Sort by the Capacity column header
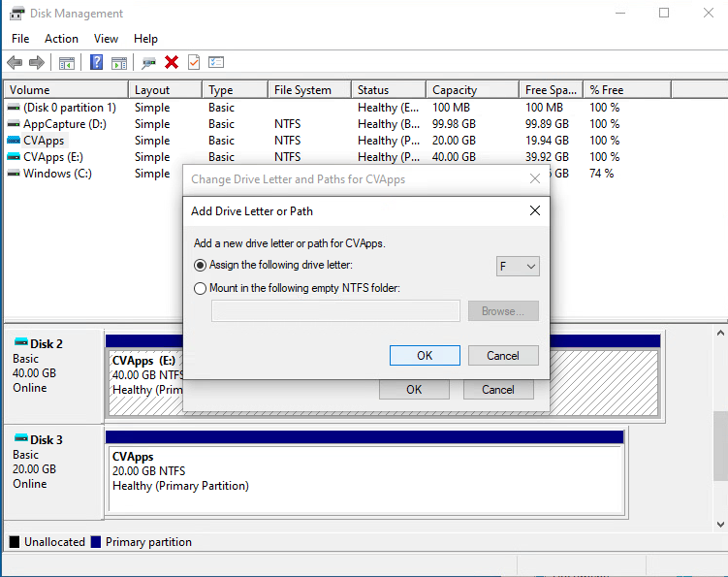The image size is (728, 577). click(472, 89)
